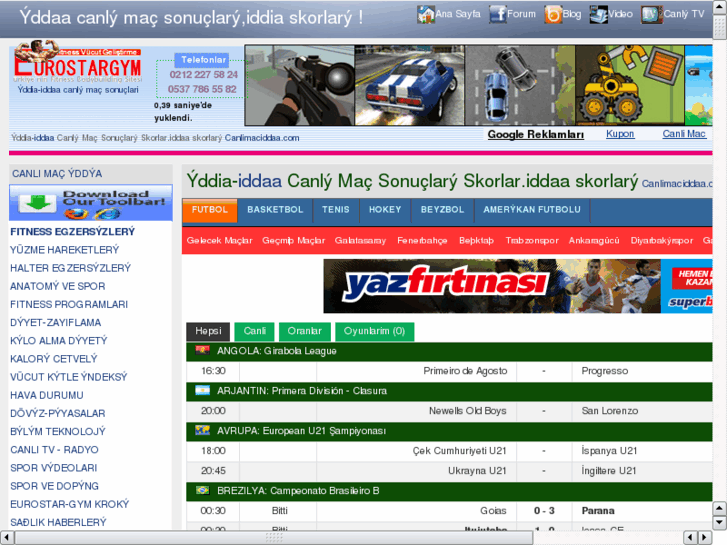
Task: Open Gelecek Maçlar link
Action: 219,240
